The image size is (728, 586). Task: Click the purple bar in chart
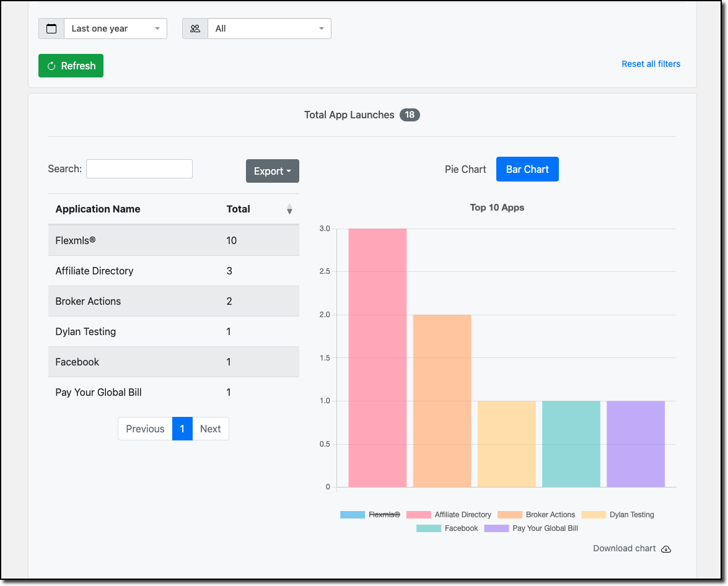tap(636, 444)
